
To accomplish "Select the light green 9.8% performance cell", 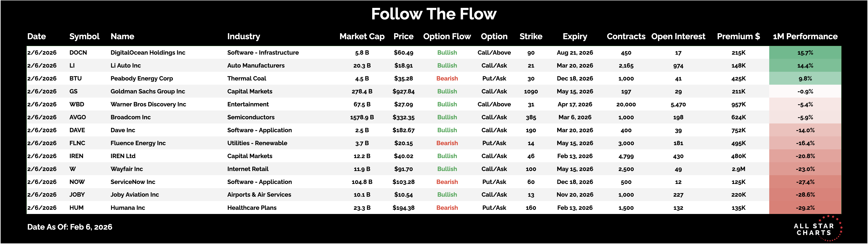I will click(805, 78).
